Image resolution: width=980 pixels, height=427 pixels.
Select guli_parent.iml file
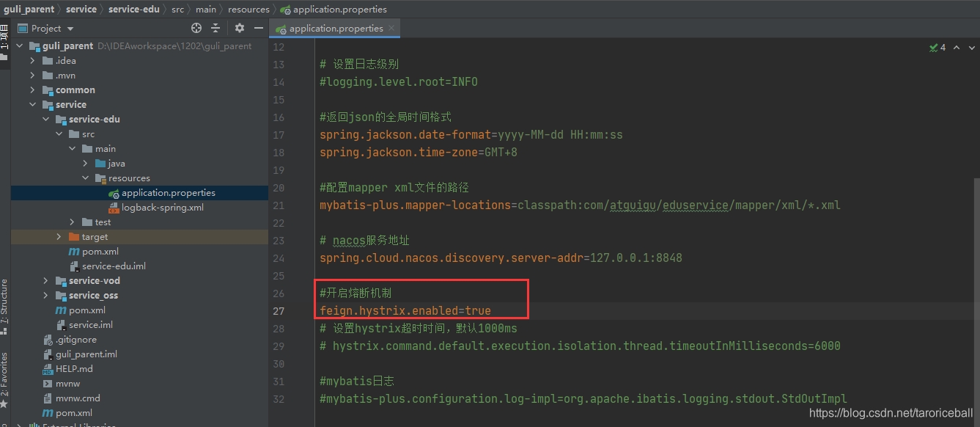pyautogui.click(x=86, y=354)
